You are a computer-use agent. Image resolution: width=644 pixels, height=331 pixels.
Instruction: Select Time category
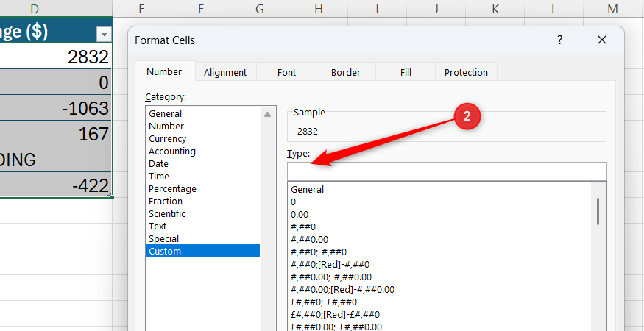pos(203,177)
